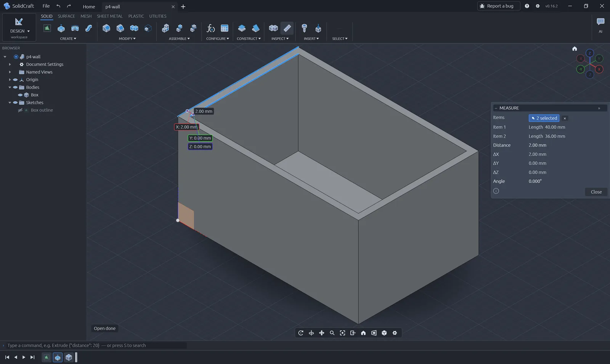Open the MODIFY dropdown menu
This screenshot has width=610, height=364.
127,38
